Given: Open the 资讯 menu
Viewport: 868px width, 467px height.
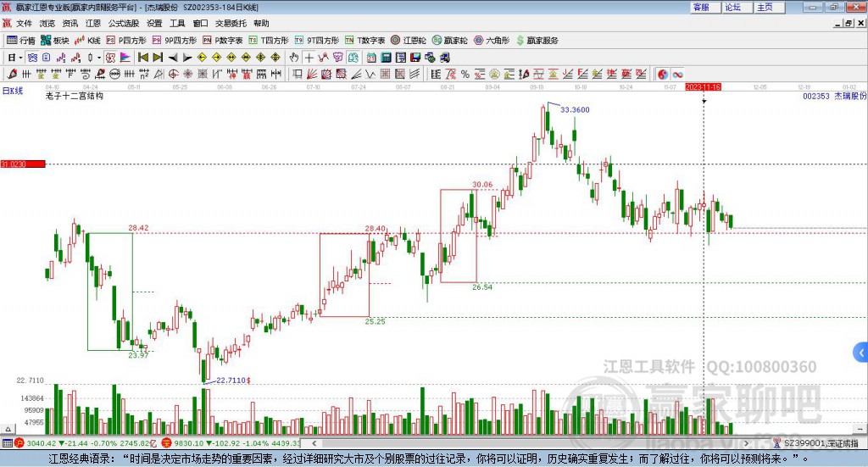Looking at the screenshot, I should [70, 23].
